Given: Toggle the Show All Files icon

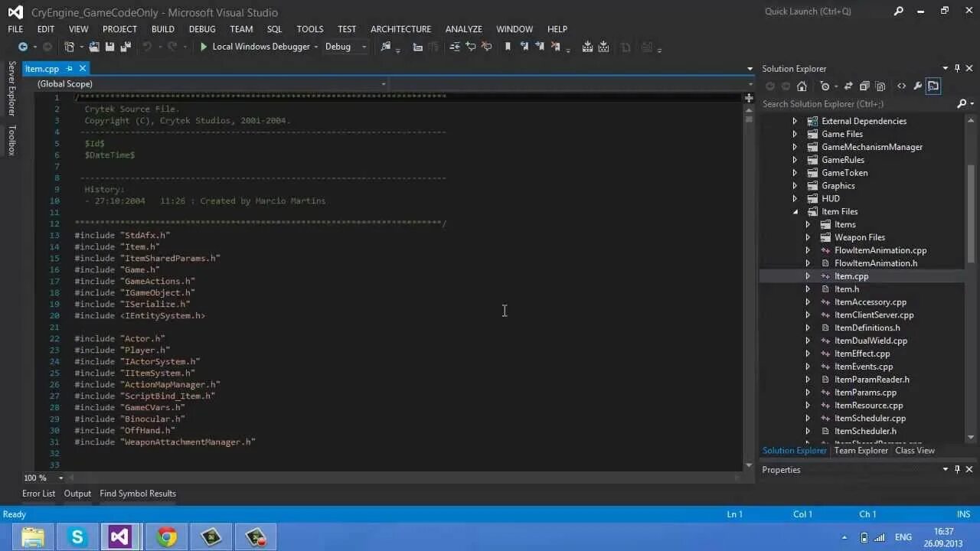Looking at the screenshot, I should click(880, 86).
